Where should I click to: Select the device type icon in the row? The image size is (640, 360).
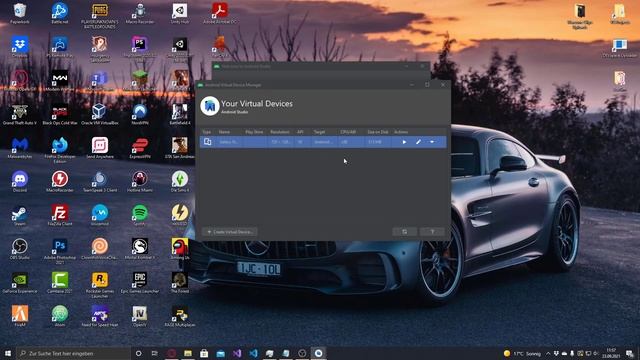(x=207, y=142)
